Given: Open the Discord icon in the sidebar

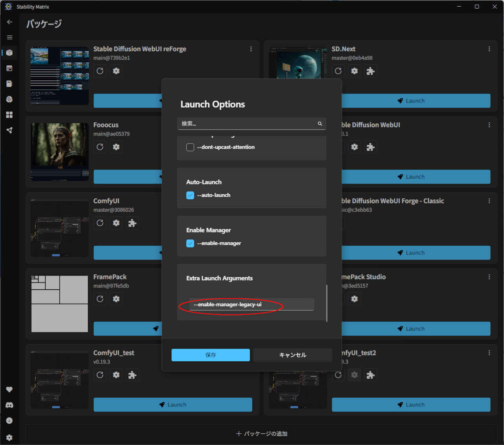Looking at the screenshot, I should click(x=9, y=405).
